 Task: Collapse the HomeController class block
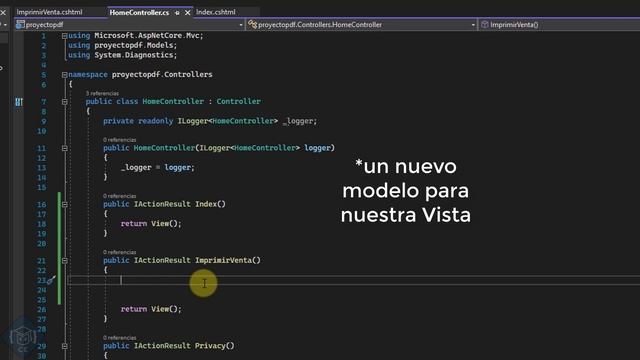64,102
